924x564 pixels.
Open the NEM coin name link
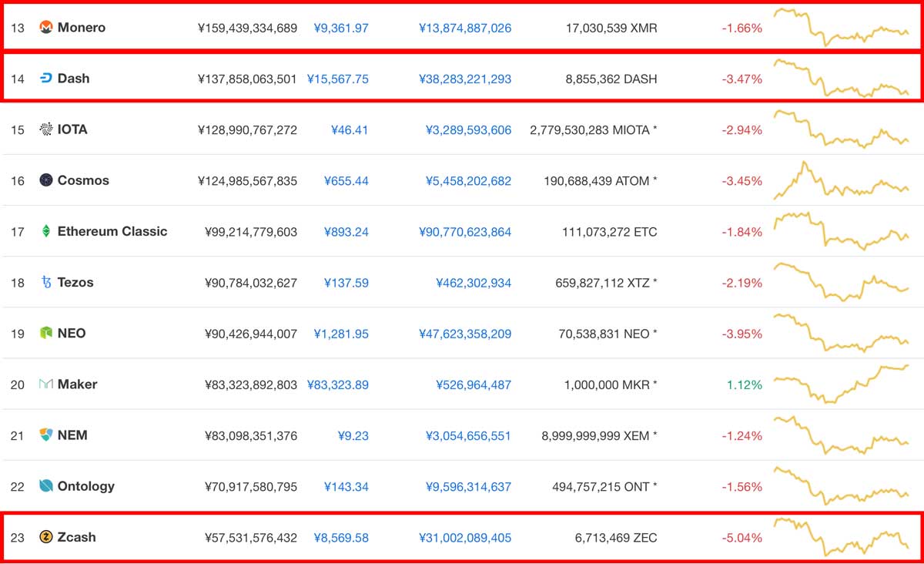click(x=72, y=435)
